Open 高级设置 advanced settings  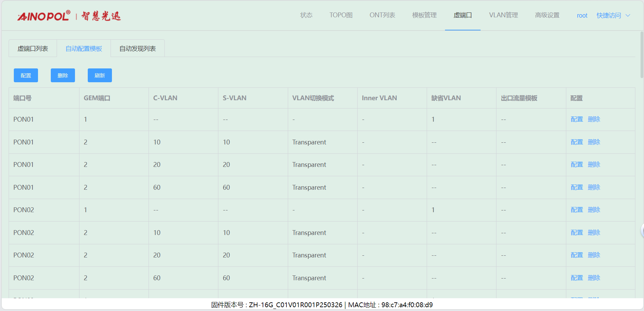(547, 15)
